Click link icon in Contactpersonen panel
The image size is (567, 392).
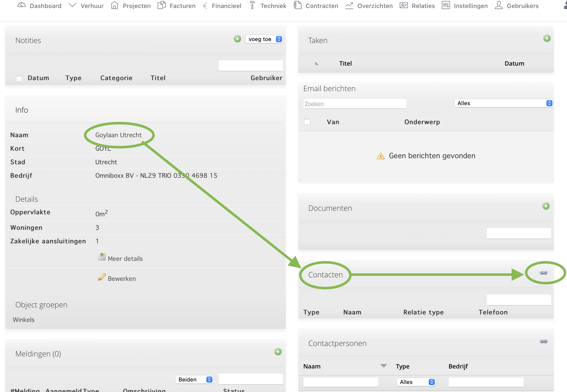543,341
